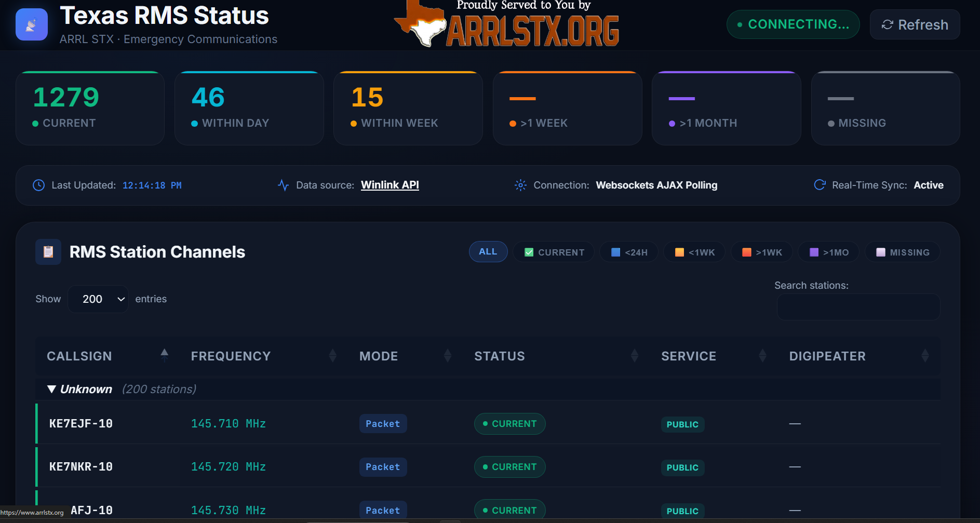Click the PUBLIC badge for KE7EJF-10

682,424
